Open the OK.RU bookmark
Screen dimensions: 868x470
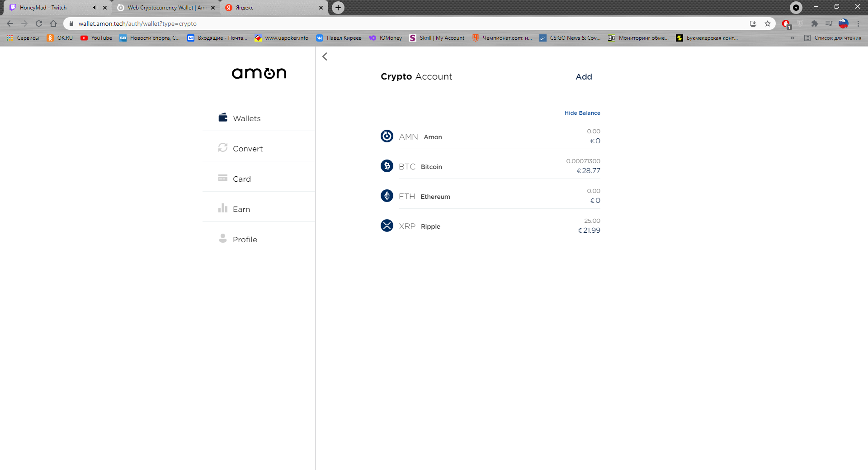click(60, 38)
